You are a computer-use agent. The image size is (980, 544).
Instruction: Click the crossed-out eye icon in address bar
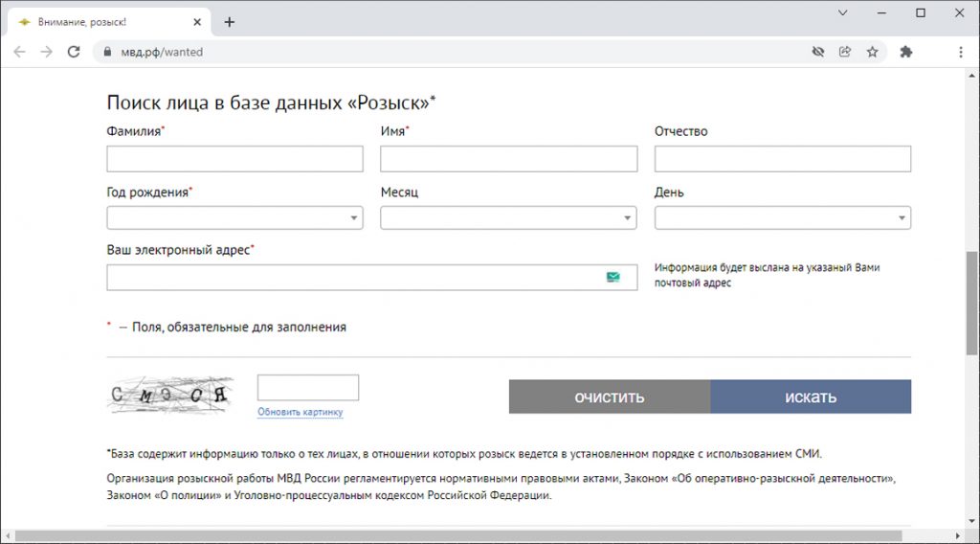pyautogui.click(x=818, y=52)
